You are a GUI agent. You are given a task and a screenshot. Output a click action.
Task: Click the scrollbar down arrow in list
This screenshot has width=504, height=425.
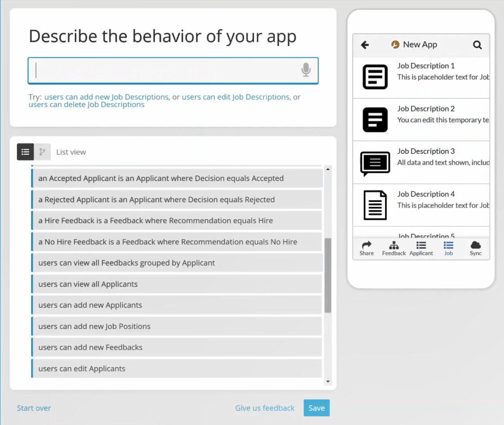tap(328, 381)
